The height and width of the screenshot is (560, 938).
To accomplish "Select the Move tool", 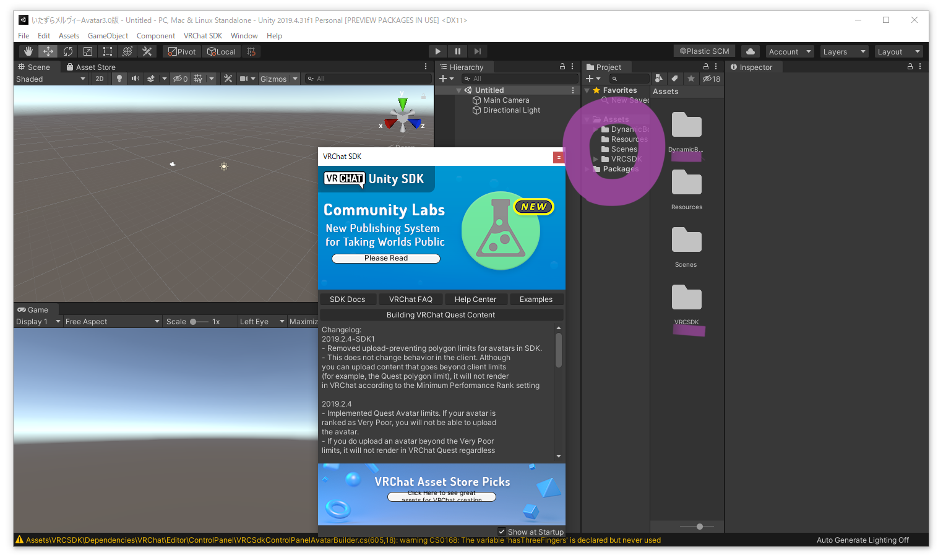I will [x=48, y=51].
